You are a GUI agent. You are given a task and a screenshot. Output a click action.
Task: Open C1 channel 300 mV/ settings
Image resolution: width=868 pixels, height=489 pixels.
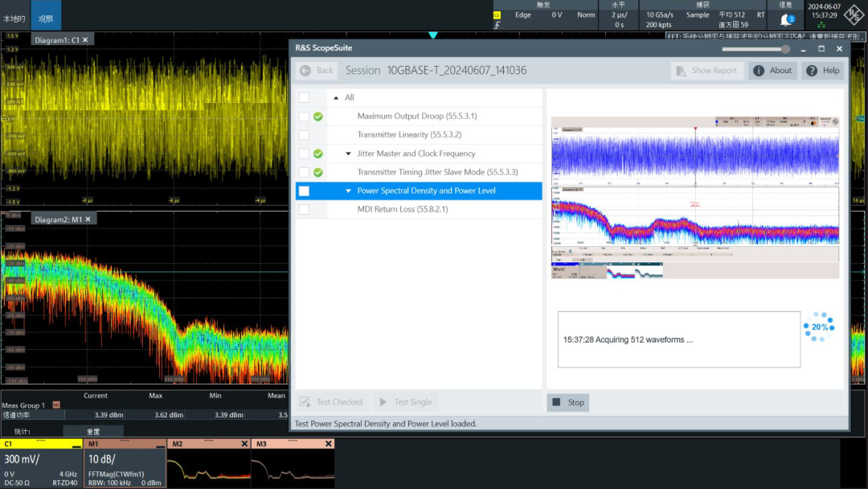click(42, 468)
